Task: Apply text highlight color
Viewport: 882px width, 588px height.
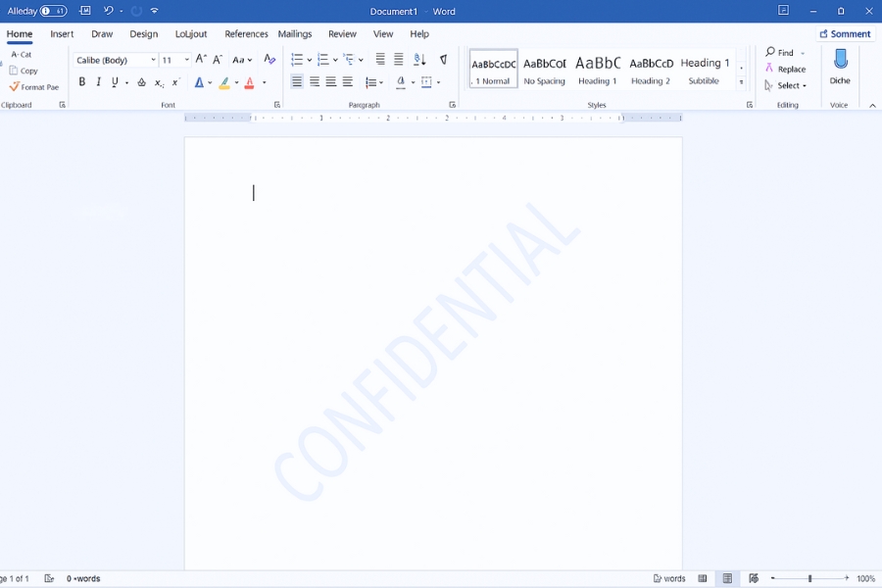Action: pyautogui.click(x=223, y=82)
